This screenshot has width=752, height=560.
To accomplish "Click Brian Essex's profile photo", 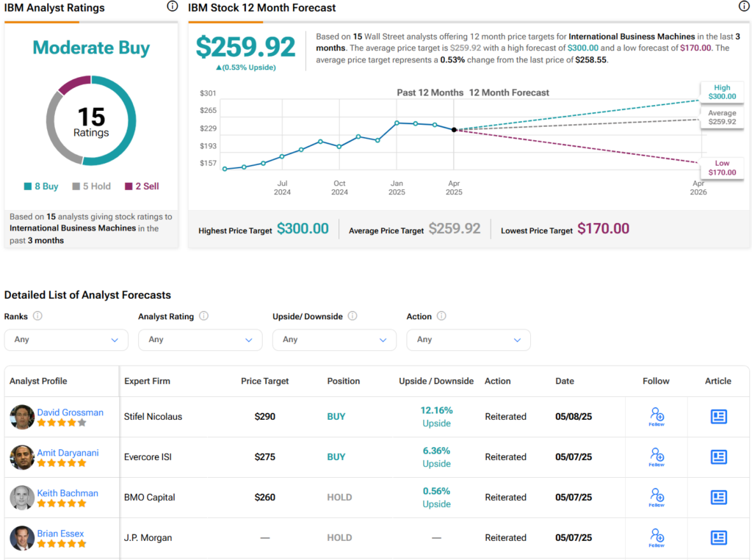I will point(22,537).
